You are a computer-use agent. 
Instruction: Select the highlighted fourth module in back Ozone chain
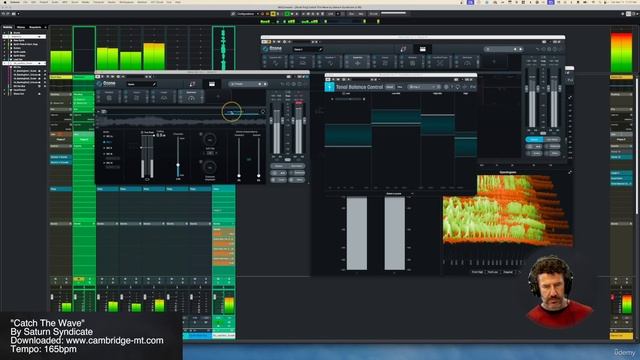click(358, 62)
